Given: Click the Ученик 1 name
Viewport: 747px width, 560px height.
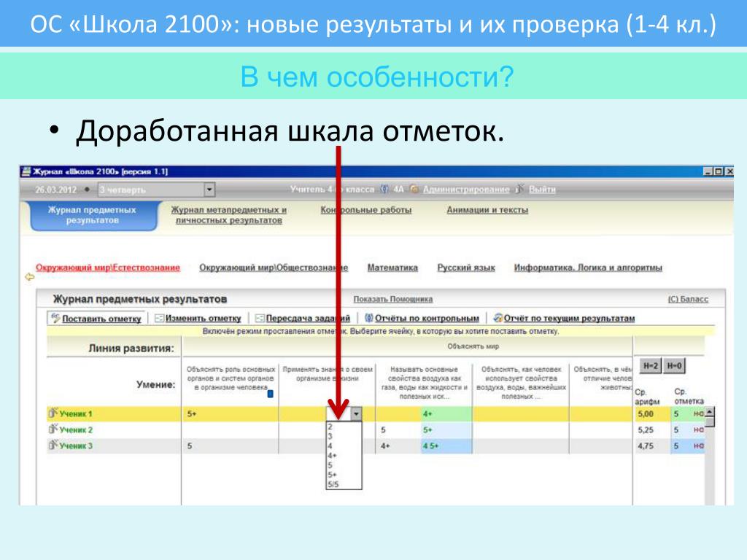Looking at the screenshot, I should click(76, 414).
